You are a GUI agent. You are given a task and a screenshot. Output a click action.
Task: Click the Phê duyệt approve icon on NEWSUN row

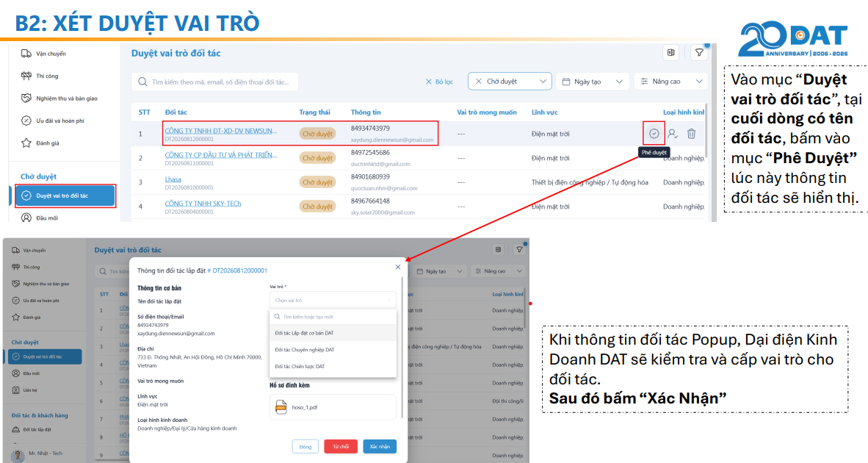click(x=654, y=134)
